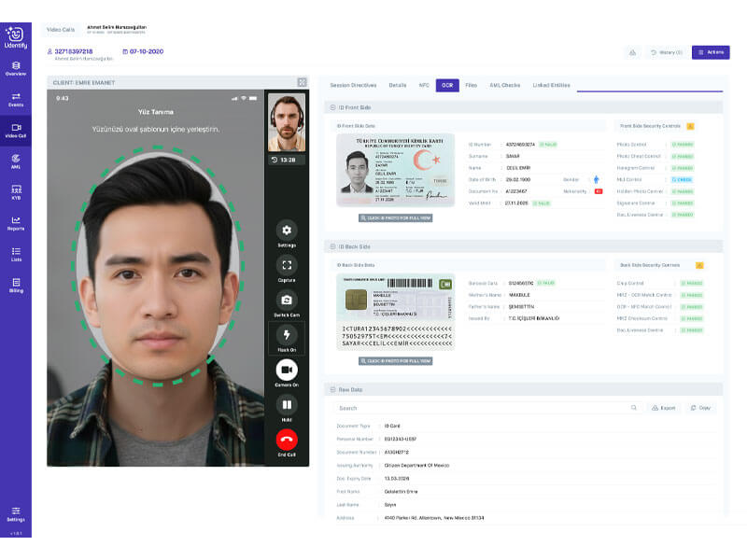Click the Actions button
Image resolution: width=747 pixels, height=560 pixels.
[711, 52]
